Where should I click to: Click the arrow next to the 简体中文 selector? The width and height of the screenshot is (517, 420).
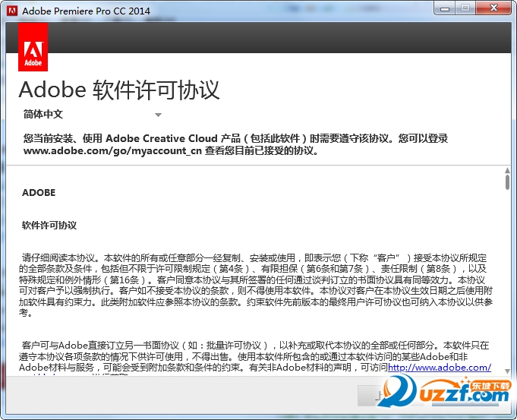click(158, 115)
